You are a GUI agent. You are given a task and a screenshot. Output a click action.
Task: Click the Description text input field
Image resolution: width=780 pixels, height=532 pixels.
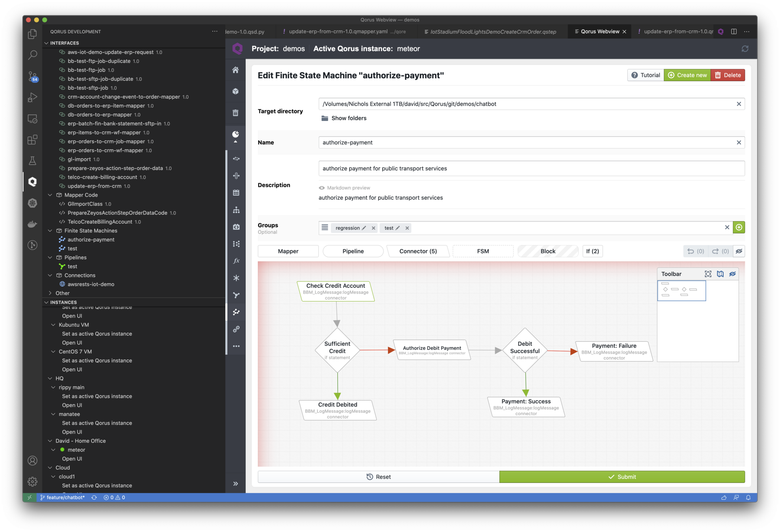531,168
